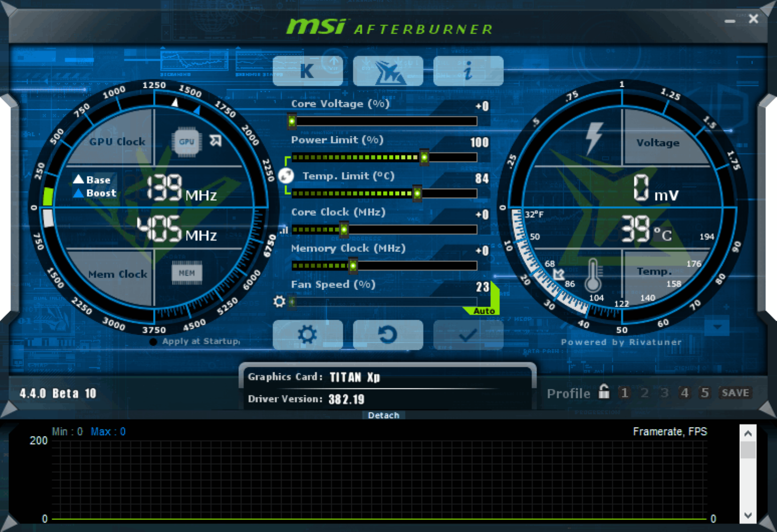
Task: Click the driver version '382.19'
Action: coord(347,399)
